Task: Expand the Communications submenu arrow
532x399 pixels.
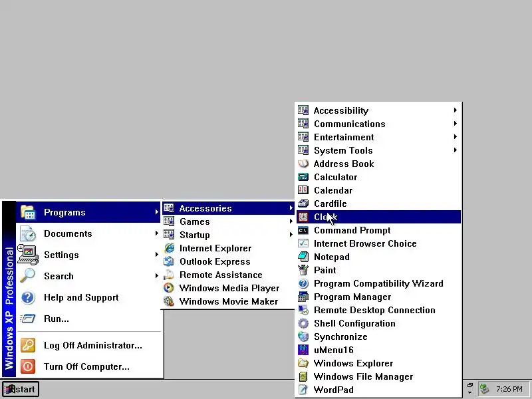Action: [x=456, y=124]
